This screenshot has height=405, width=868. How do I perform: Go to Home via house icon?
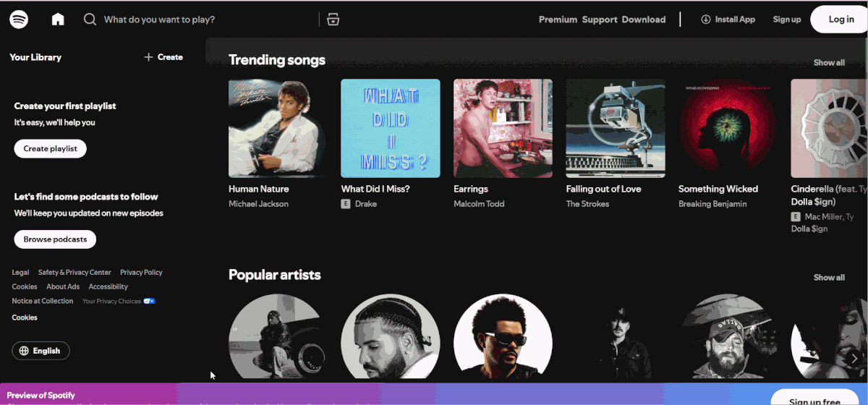[x=58, y=20]
